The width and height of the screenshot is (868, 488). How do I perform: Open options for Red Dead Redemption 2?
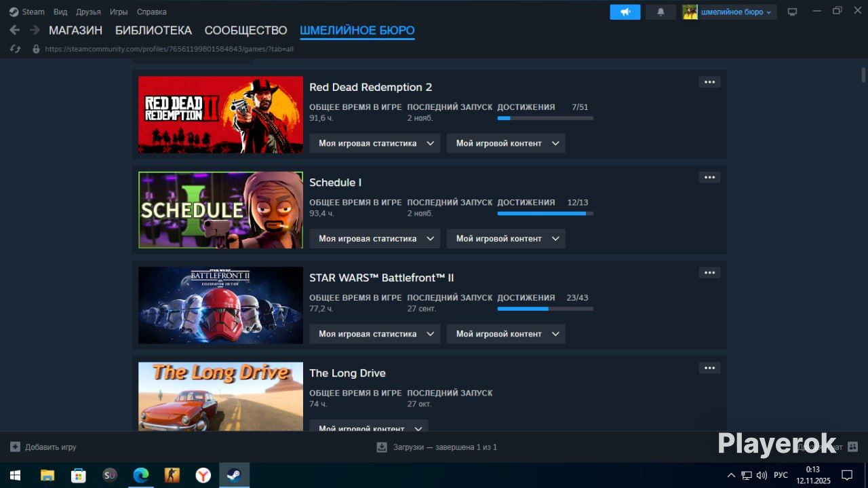coord(709,82)
